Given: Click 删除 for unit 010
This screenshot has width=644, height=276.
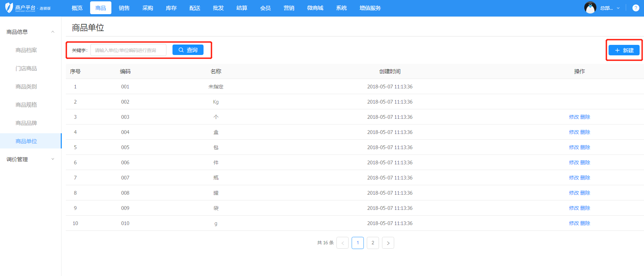Looking at the screenshot, I should click(x=585, y=223).
